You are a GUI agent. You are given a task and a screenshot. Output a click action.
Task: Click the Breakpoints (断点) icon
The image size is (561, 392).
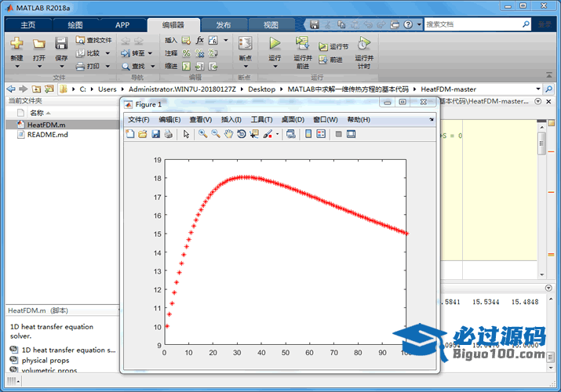(246, 43)
